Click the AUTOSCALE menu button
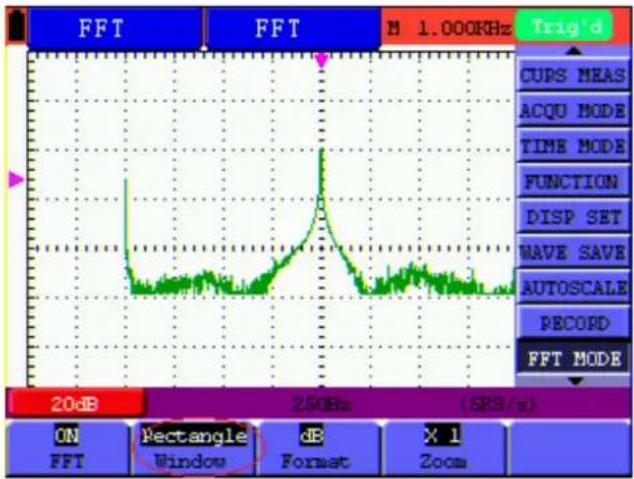Screen dimensions: 634x479 (573, 288)
